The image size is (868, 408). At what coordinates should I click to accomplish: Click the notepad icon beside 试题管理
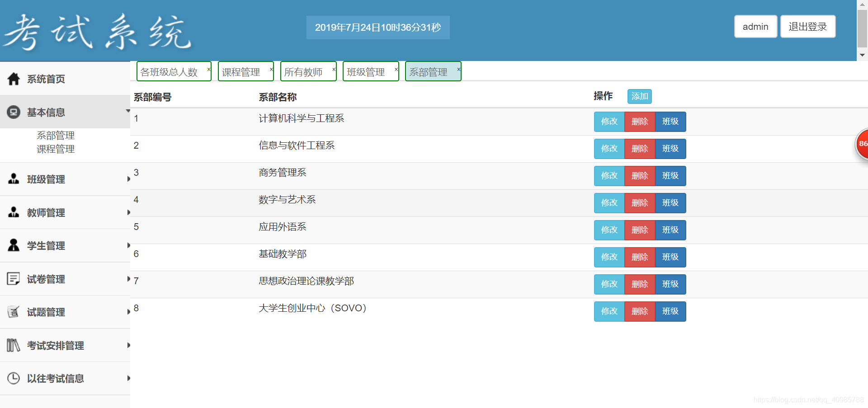click(x=14, y=312)
